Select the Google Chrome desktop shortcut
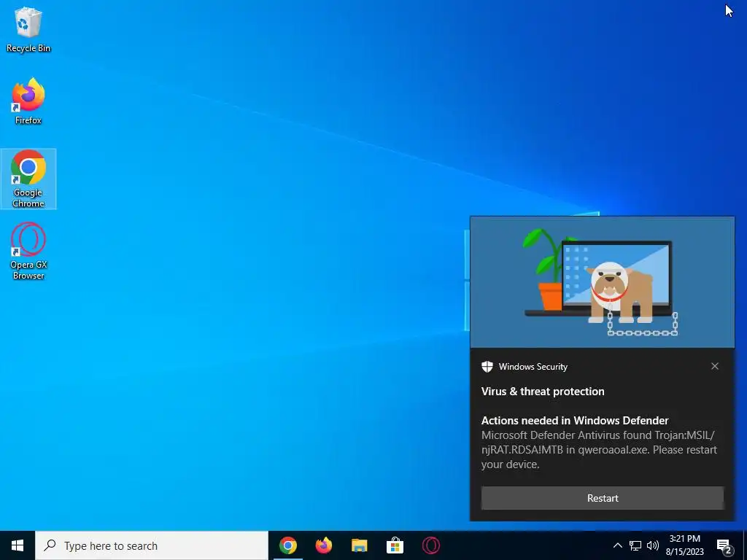 point(28,179)
